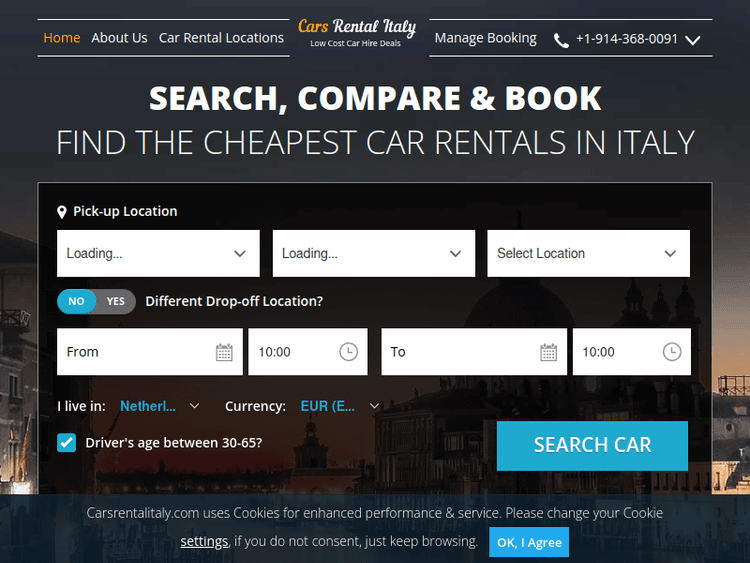Accept cookies with OK, I Agree
Screen dimensions: 750x563
pos(529,542)
